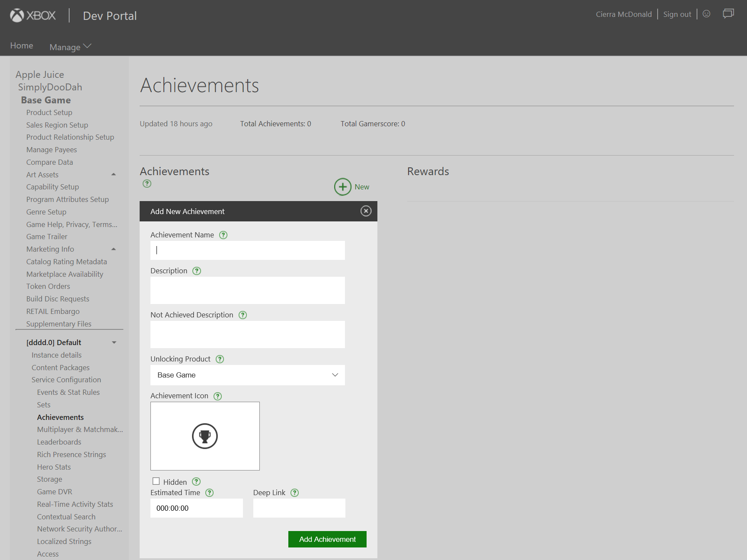Open Sets in sidebar

tap(44, 405)
